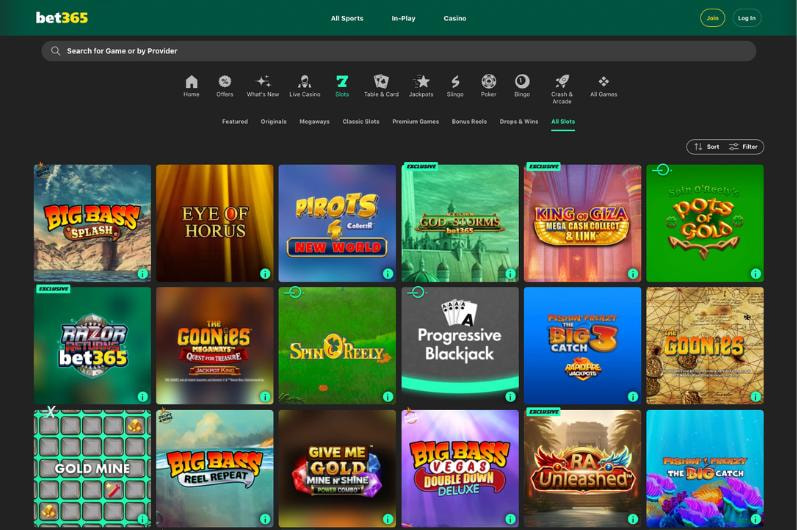Open the Live Casino category
The height and width of the screenshot is (530, 797).
304,85
